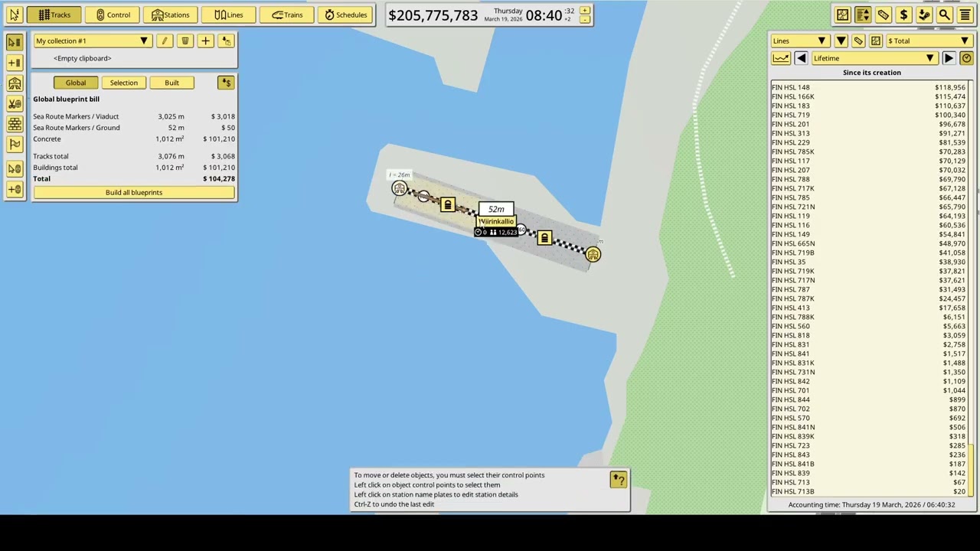The image size is (980, 551).
Task: Click the help question mark icon
Action: (x=618, y=480)
